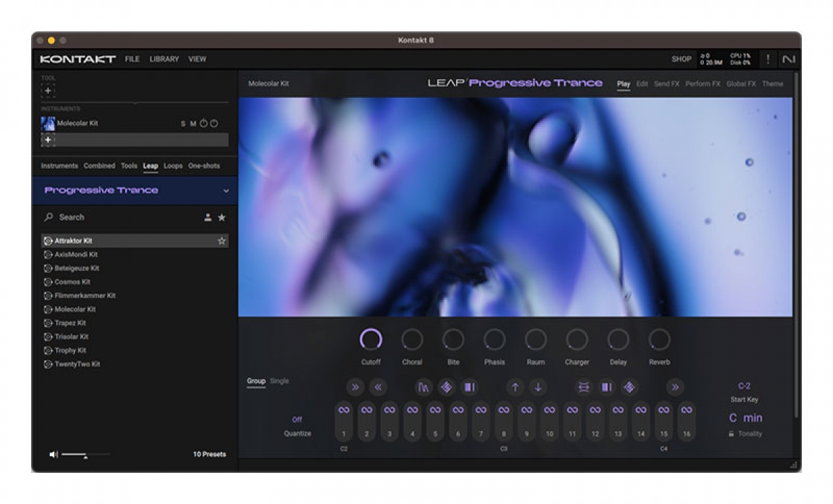Favorite the Attraktor Kit with its row star
The width and height of the screenshot is (833, 504).
click(221, 241)
